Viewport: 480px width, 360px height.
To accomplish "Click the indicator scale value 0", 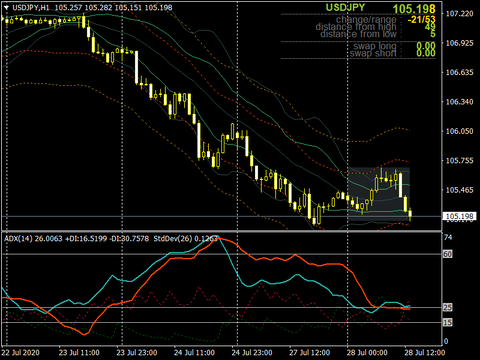I will 446,341.
